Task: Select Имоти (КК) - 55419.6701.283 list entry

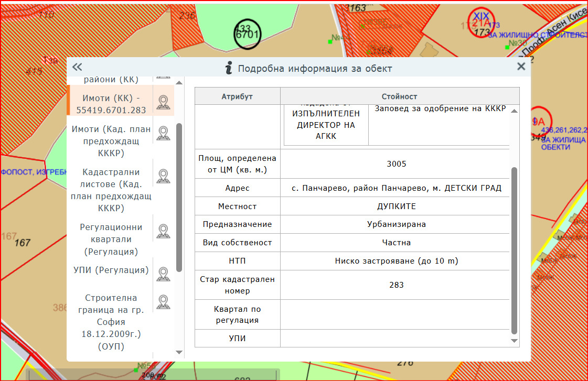Action: pyautogui.click(x=110, y=104)
